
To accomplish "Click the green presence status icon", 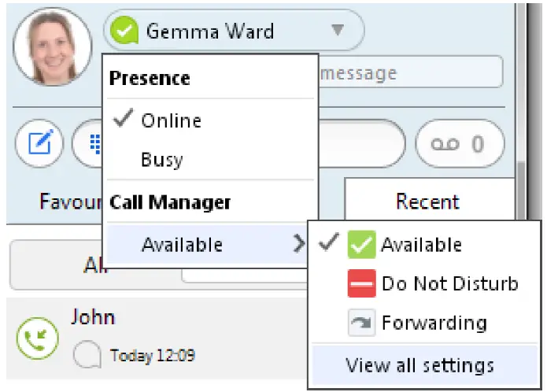I will [x=124, y=32].
